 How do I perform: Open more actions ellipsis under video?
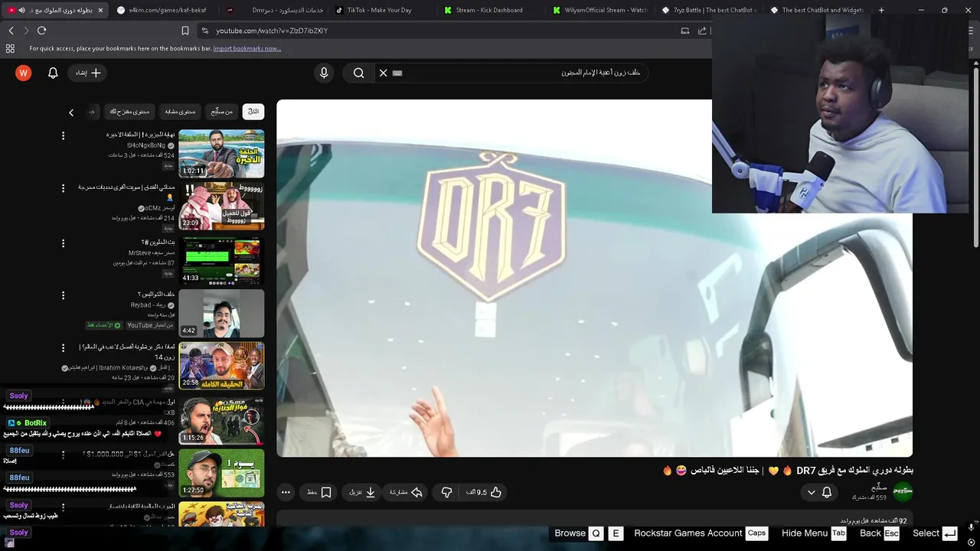click(x=286, y=492)
